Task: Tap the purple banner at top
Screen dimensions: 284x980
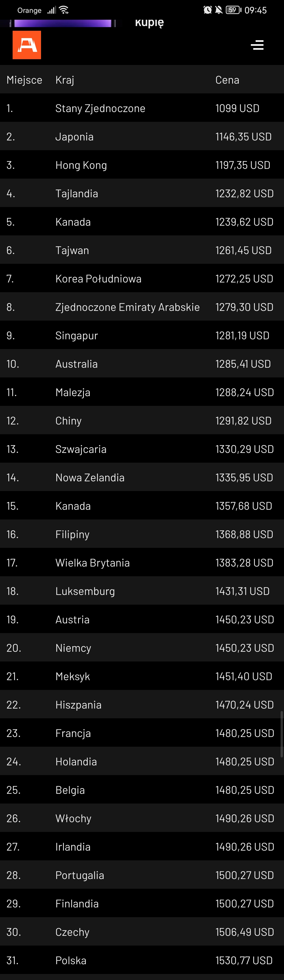Action: [x=63, y=23]
